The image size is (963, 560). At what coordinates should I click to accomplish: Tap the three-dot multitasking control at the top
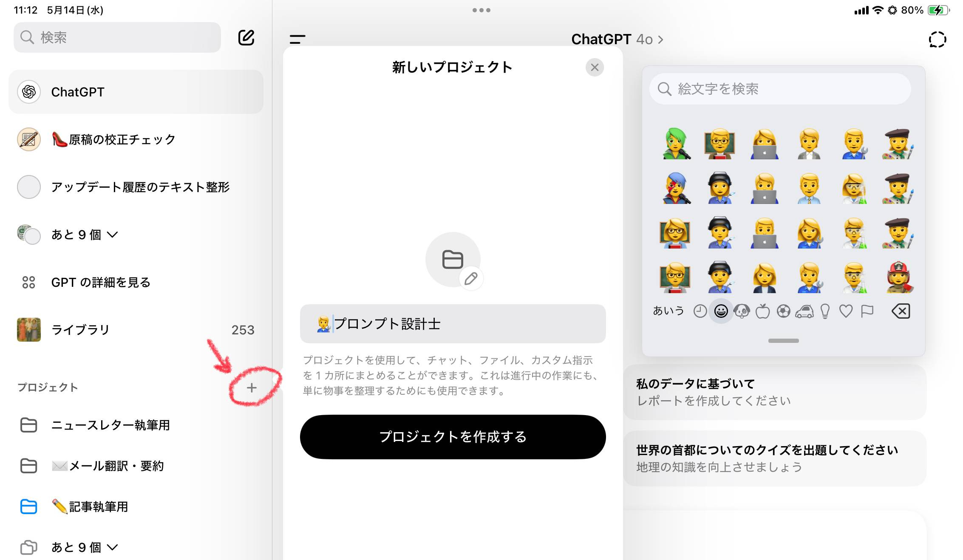pyautogui.click(x=481, y=10)
